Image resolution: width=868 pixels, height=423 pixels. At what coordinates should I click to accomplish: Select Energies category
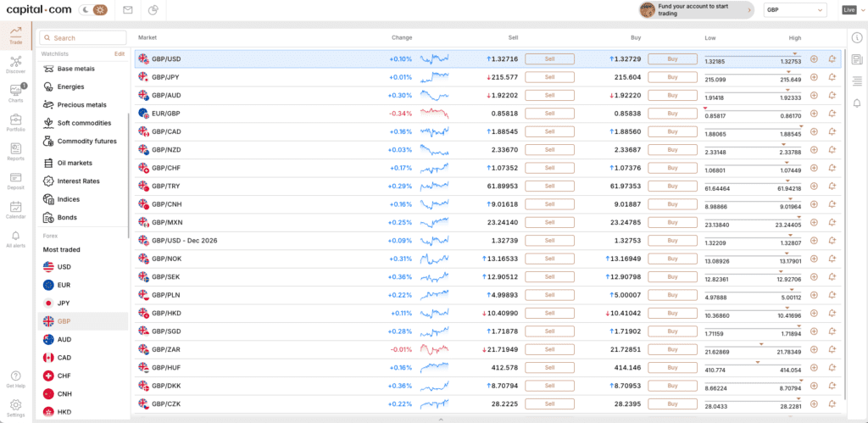[x=71, y=87]
